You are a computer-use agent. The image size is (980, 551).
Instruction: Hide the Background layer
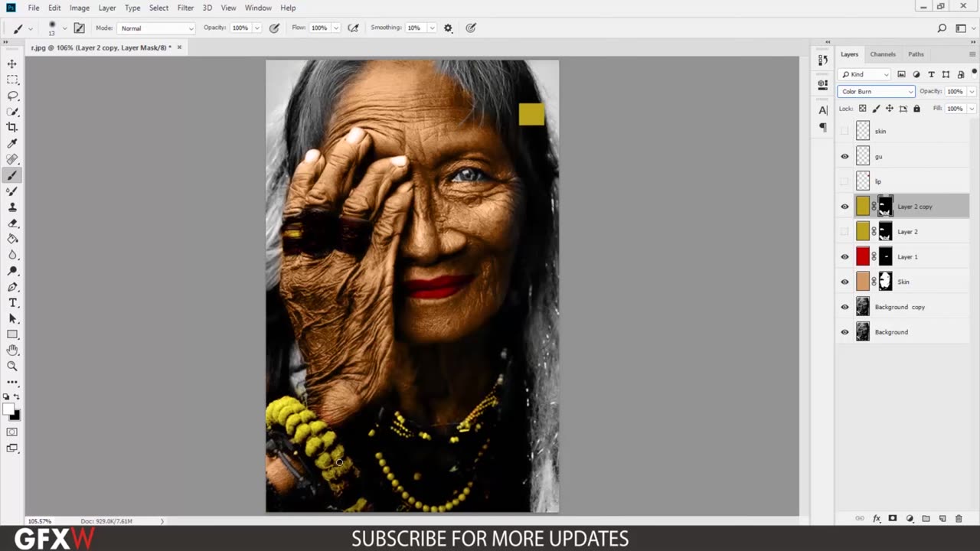(x=844, y=332)
